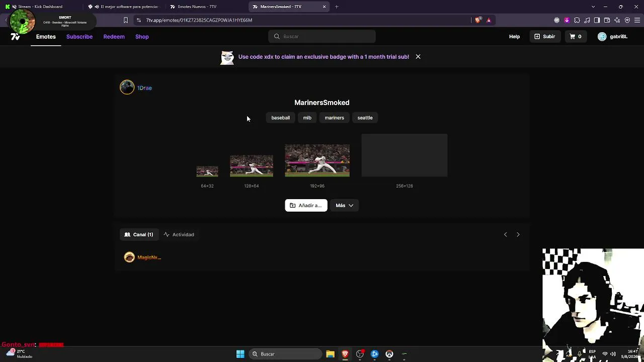The width and height of the screenshot is (644, 362).
Task: Open Brave VPN shield icon
Action: pyautogui.click(x=627, y=20)
